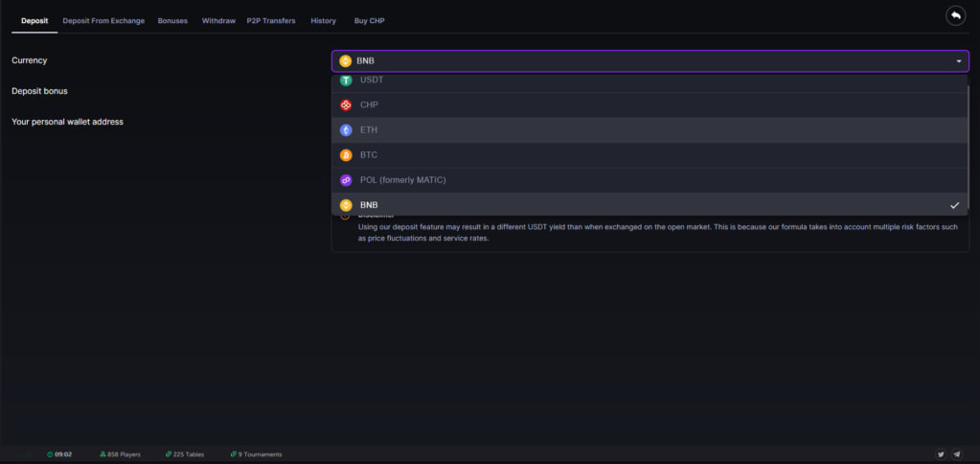Open the Telegram icon in the footer
Viewport: 980px width, 464px height.
957,454
